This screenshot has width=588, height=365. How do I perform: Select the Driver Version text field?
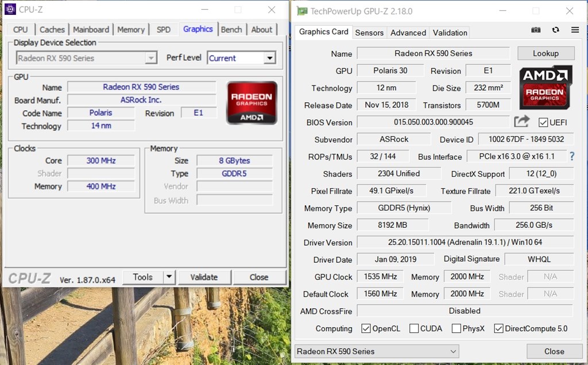[465, 242]
